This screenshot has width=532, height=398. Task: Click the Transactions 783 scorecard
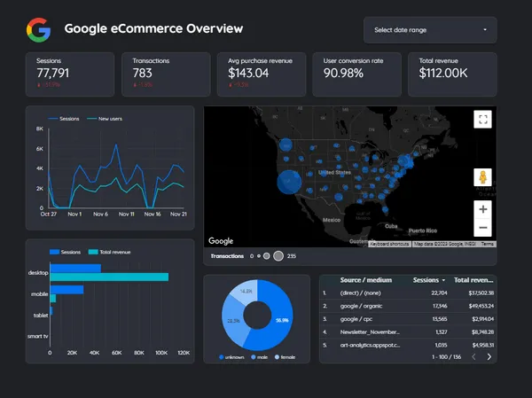[166, 74]
